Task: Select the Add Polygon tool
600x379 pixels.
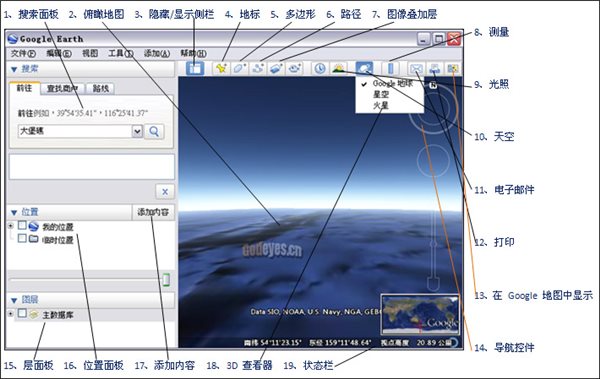Action: tap(240, 69)
